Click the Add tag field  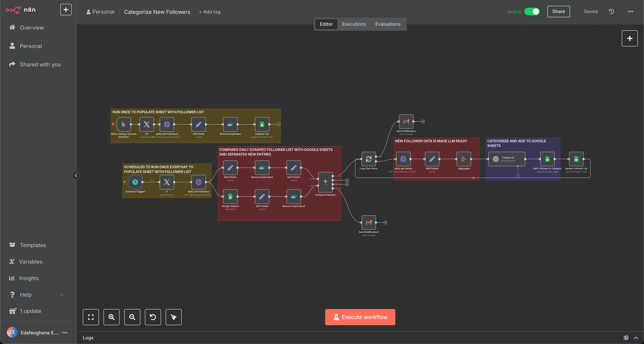coord(209,12)
